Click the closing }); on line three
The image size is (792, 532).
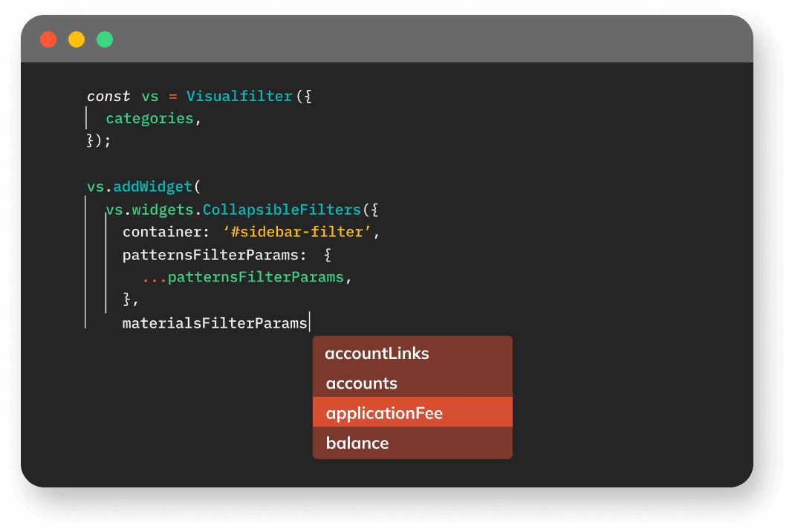pyautogui.click(x=99, y=140)
